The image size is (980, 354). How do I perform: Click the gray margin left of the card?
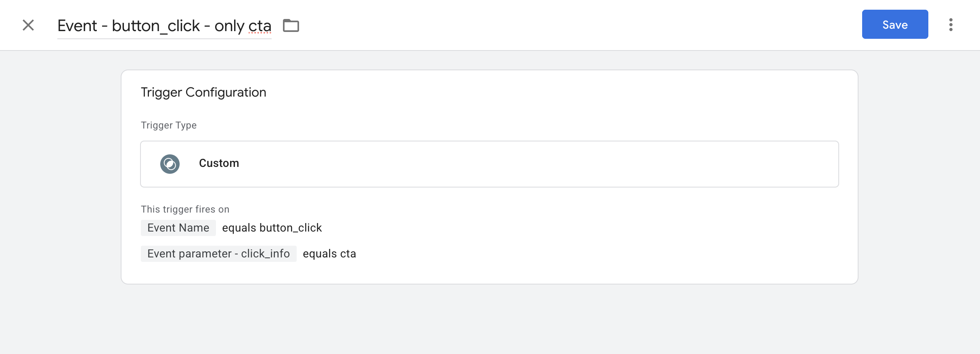(61, 182)
